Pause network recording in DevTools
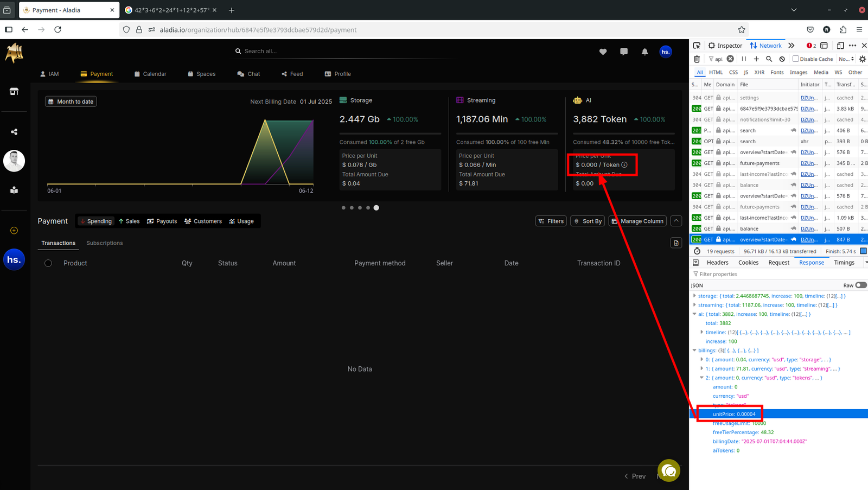This screenshot has height=490, width=868. (x=744, y=59)
